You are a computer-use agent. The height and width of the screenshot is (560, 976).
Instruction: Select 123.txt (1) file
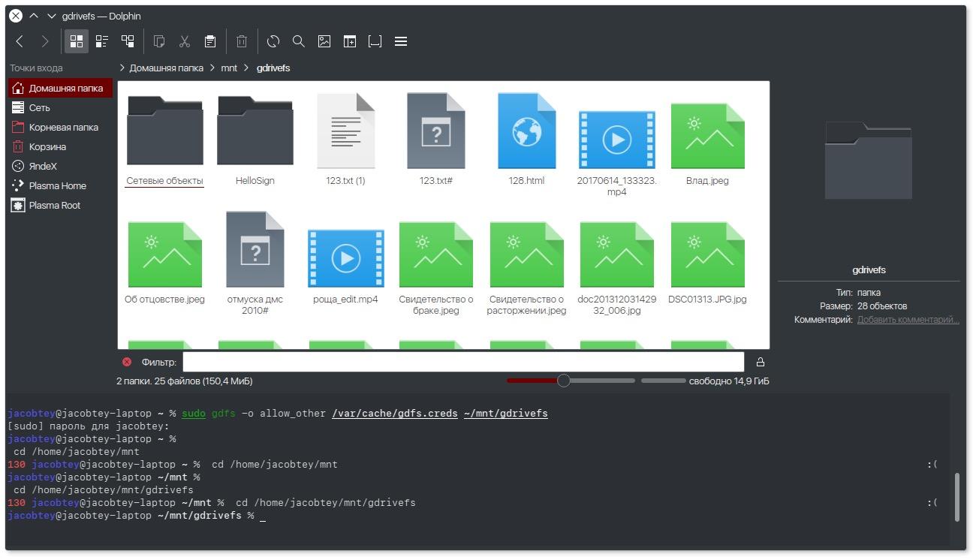coord(345,139)
